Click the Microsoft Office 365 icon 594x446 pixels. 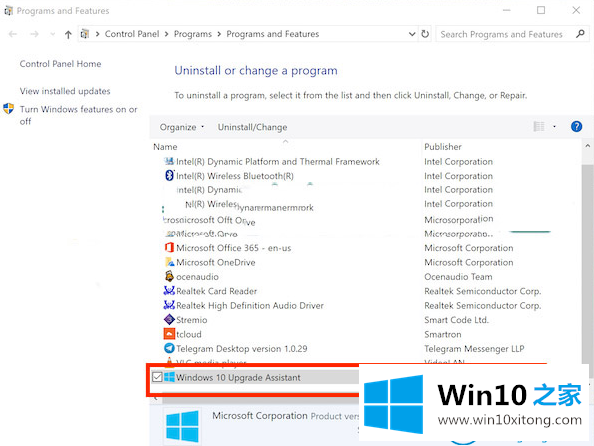coord(169,247)
